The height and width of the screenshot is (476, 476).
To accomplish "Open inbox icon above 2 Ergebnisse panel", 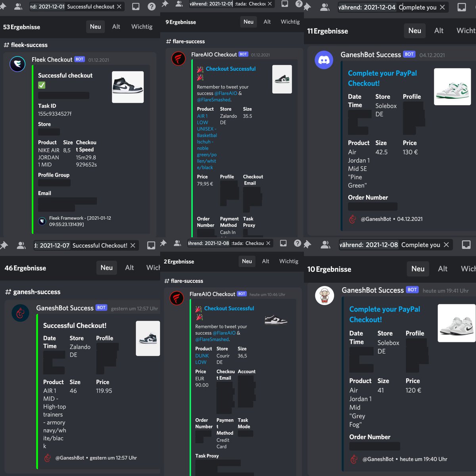I will (283, 243).
